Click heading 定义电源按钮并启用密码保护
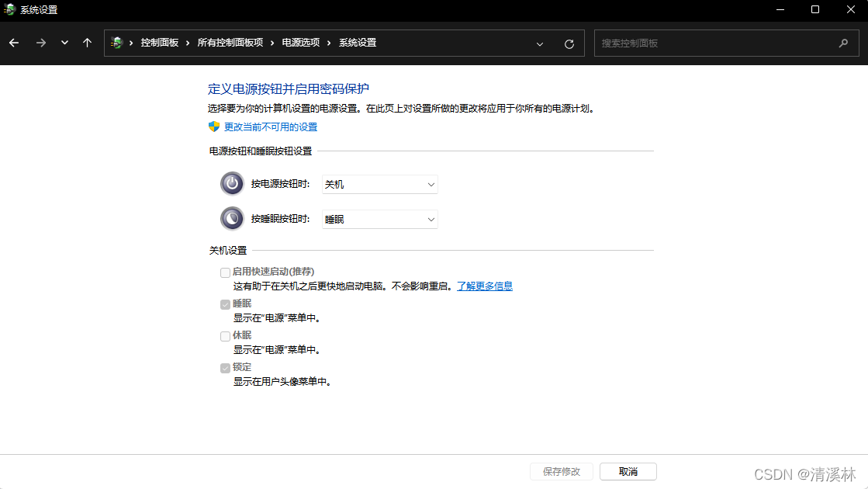Image resolution: width=868 pixels, height=489 pixels. point(289,88)
